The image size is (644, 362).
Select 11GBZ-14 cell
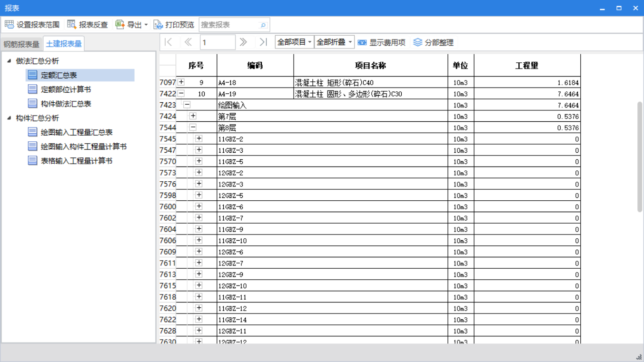(x=332, y=320)
